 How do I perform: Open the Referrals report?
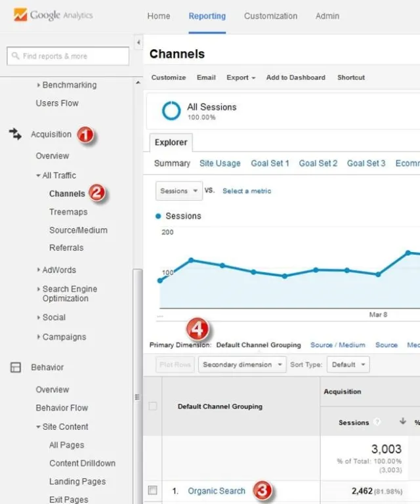pos(66,247)
